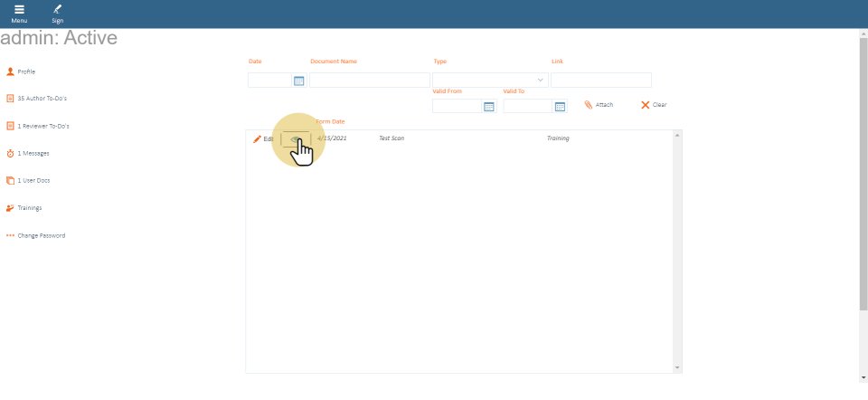This screenshot has width=868, height=400.
Task: Click the Attach paperclip icon
Action: click(589, 105)
